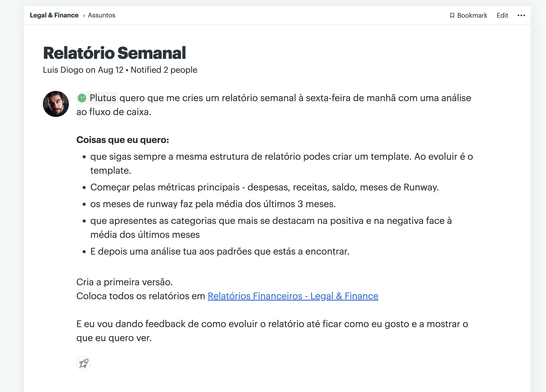Click the Bookmark flag icon
546x392 pixels.
(452, 15)
